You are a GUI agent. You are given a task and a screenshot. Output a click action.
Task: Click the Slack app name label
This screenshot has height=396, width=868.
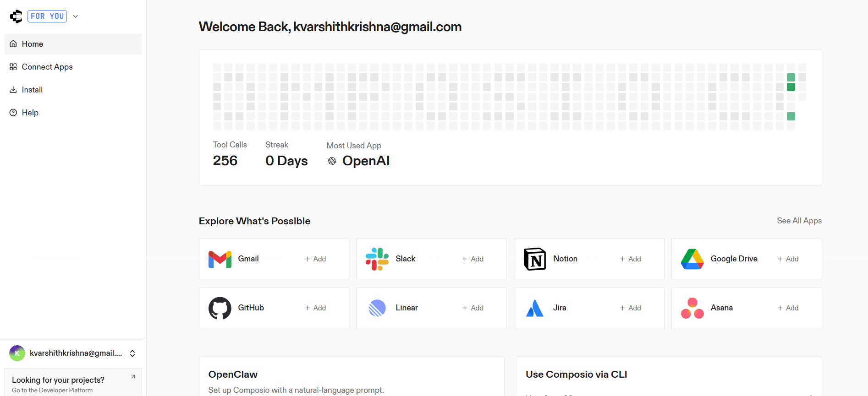(x=406, y=259)
